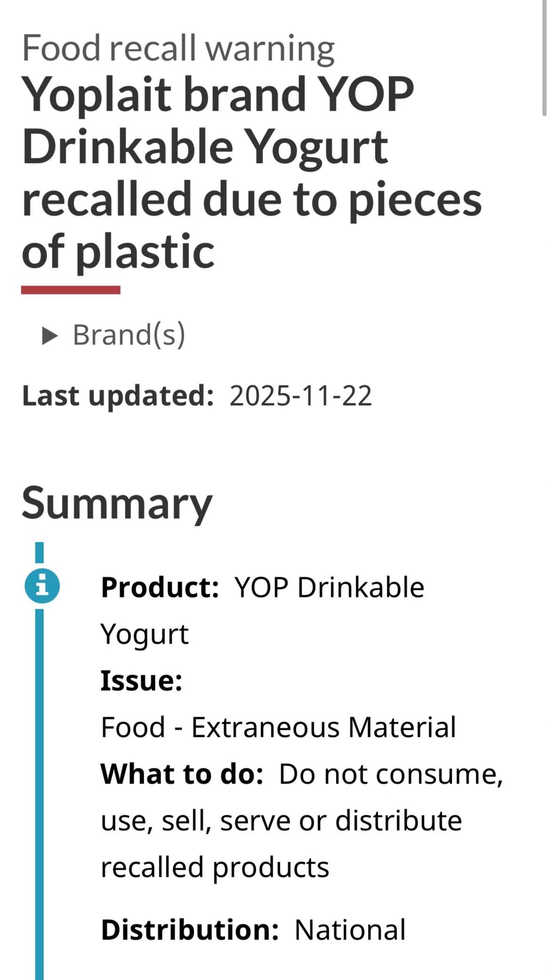Click the Summary heading

(117, 503)
